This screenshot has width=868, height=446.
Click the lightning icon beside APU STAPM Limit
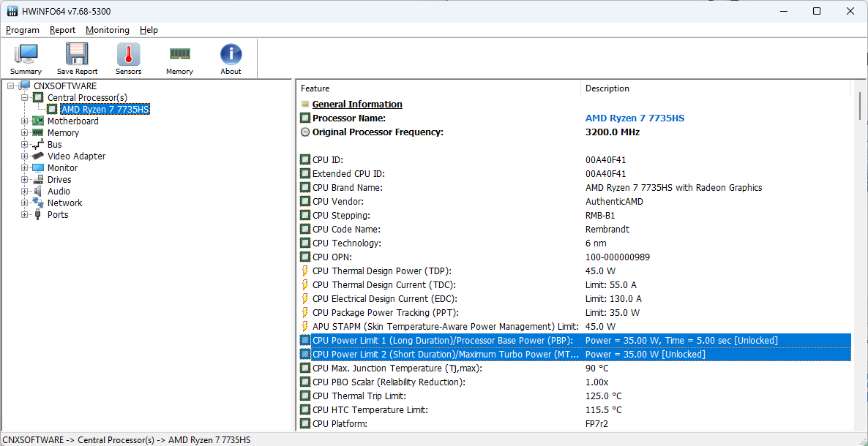click(305, 327)
